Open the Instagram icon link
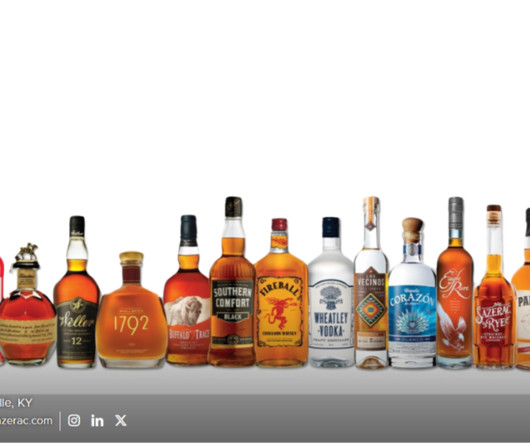 74,420
